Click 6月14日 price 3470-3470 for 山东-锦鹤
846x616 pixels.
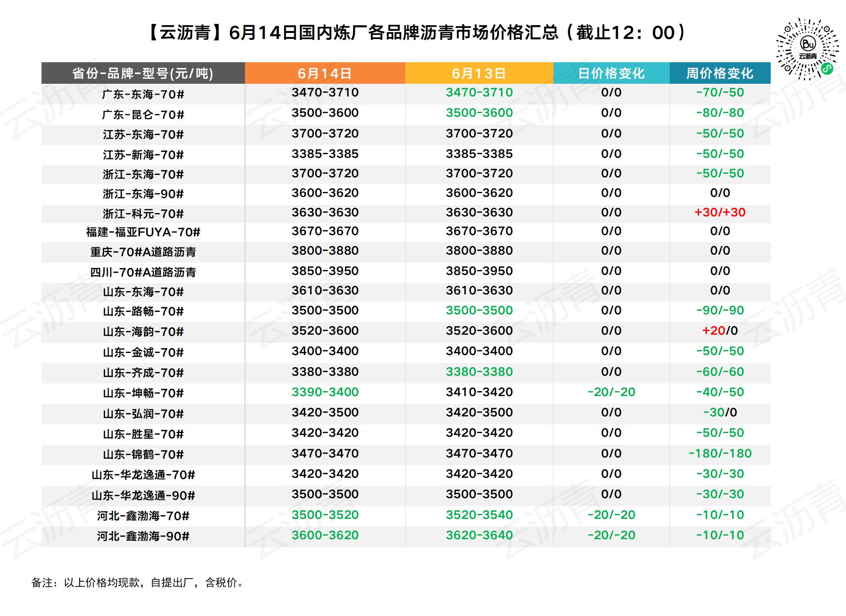click(x=325, y=453)
